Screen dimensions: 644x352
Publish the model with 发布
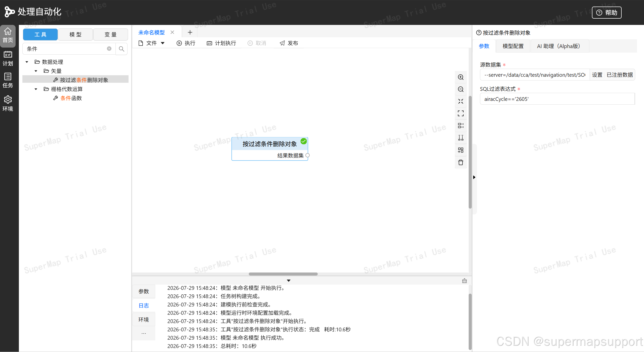pos(289,43)
